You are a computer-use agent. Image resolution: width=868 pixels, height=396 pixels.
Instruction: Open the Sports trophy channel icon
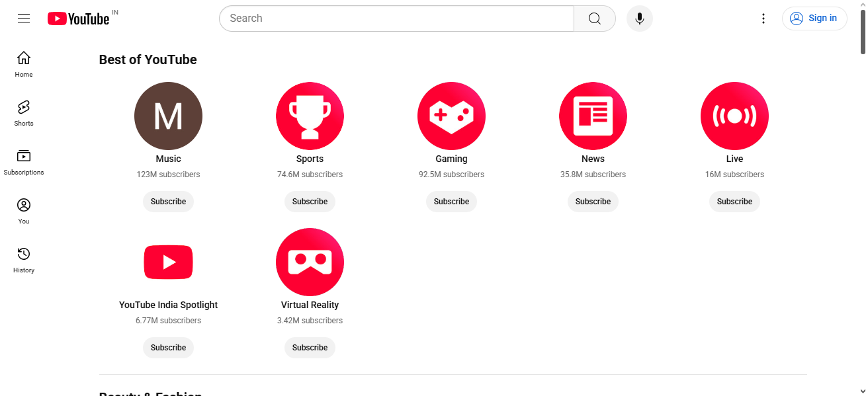pyautogui.click(x=310, y=116)
